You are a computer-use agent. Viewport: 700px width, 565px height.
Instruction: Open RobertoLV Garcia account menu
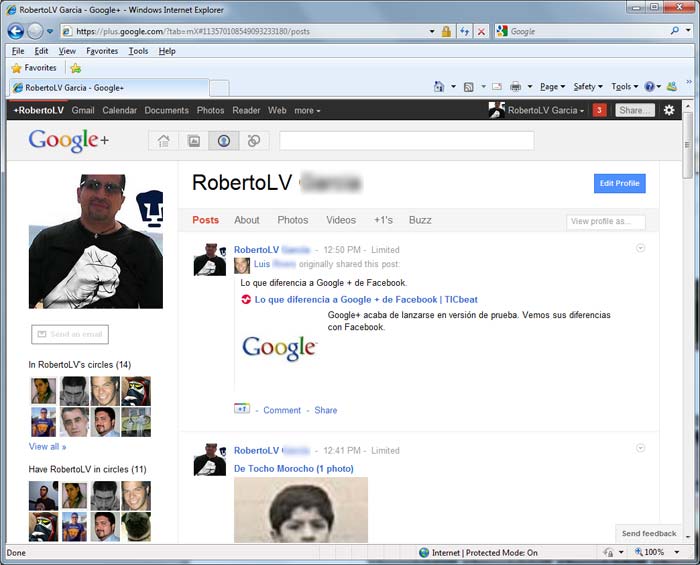[536, 110]
